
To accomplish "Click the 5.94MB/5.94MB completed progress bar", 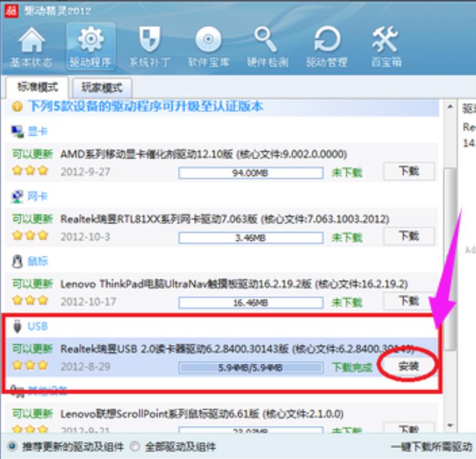I will click(250, 367).
